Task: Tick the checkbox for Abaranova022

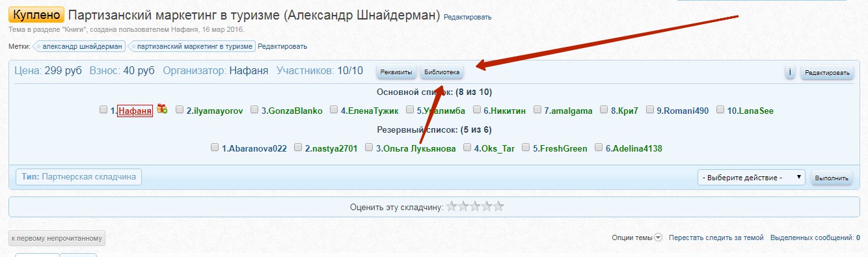Action: 215,148
